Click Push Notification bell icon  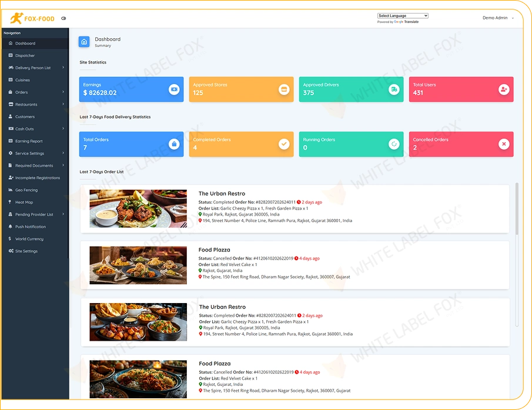11,226
